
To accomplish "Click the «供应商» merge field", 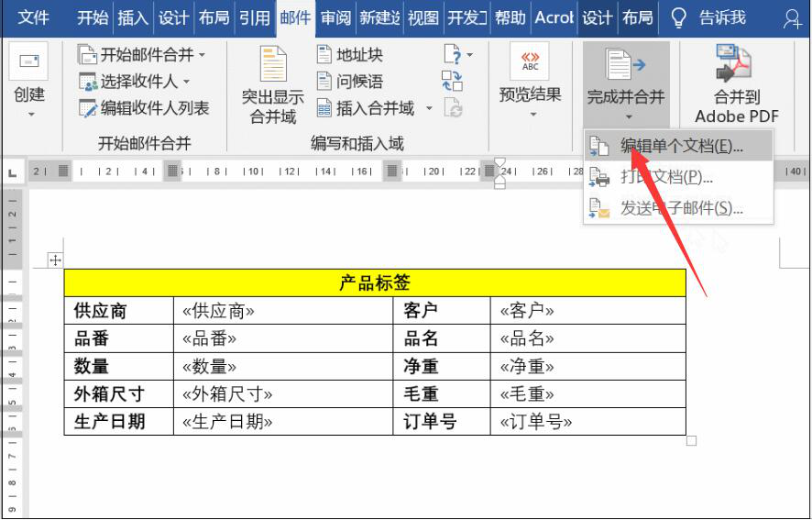I will [218, 311].
